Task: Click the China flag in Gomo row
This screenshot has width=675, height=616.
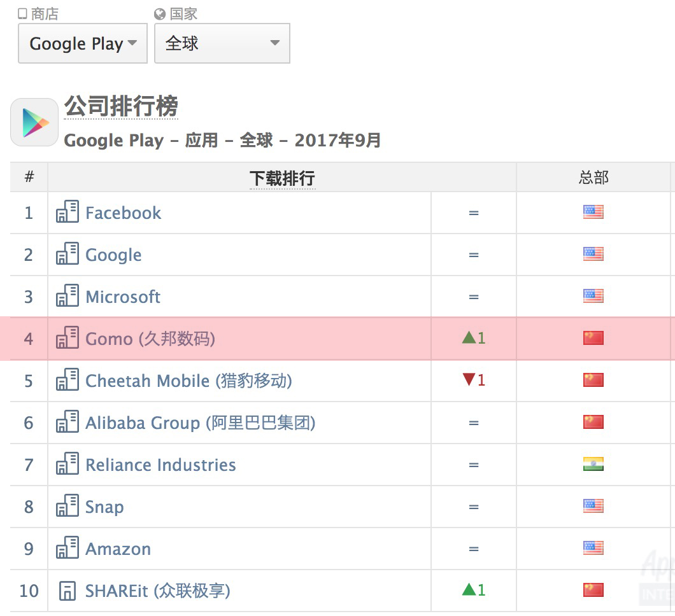Action: pyautogui.click(x=593, y=338)
